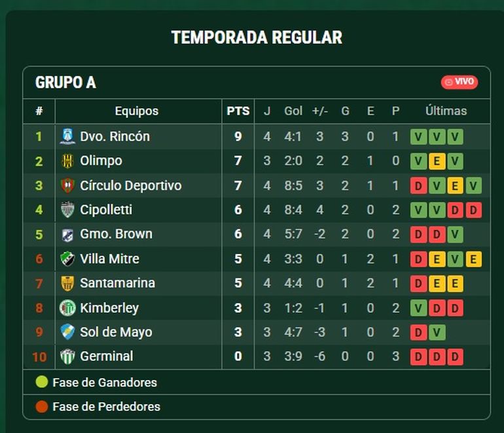Image resolution: width=504 pixels, height=433 pixels.
Task: Click the Sol de Mayo crest icon
Action: (67, 332)
